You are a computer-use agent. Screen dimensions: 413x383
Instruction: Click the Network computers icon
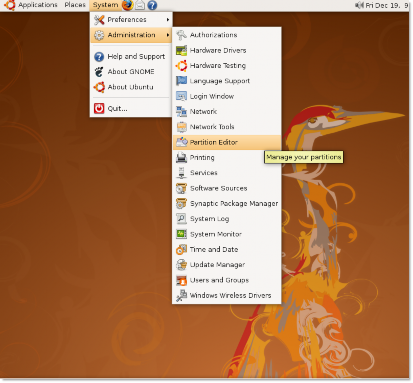(181, 112)
